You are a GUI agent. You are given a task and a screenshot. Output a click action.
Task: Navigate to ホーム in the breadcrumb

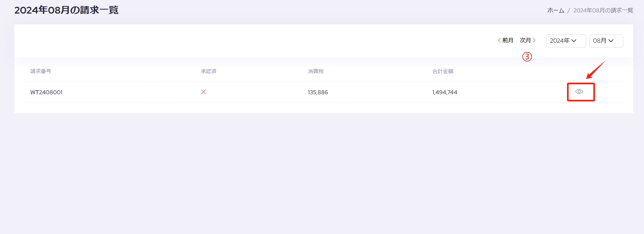coord(555,10)
